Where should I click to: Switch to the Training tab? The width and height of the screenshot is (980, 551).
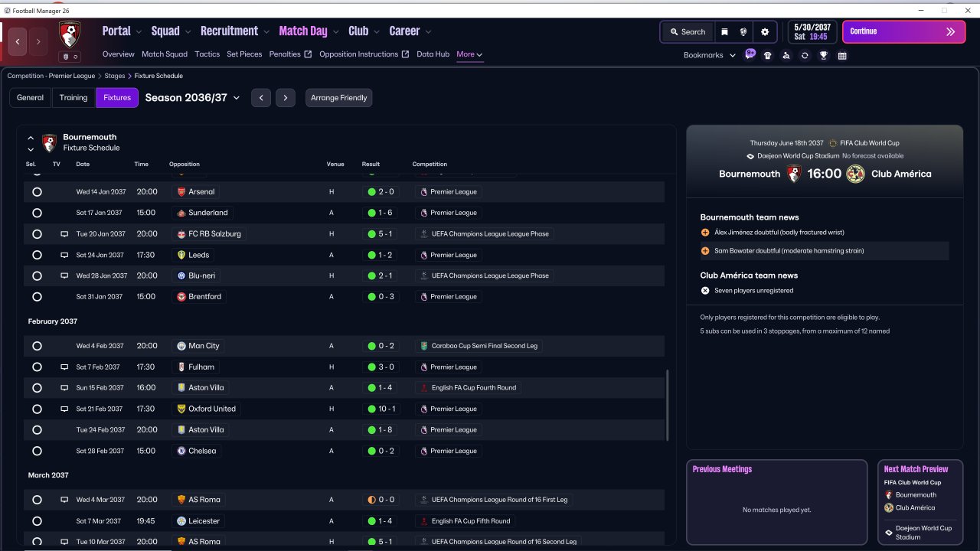pos(73,98)
